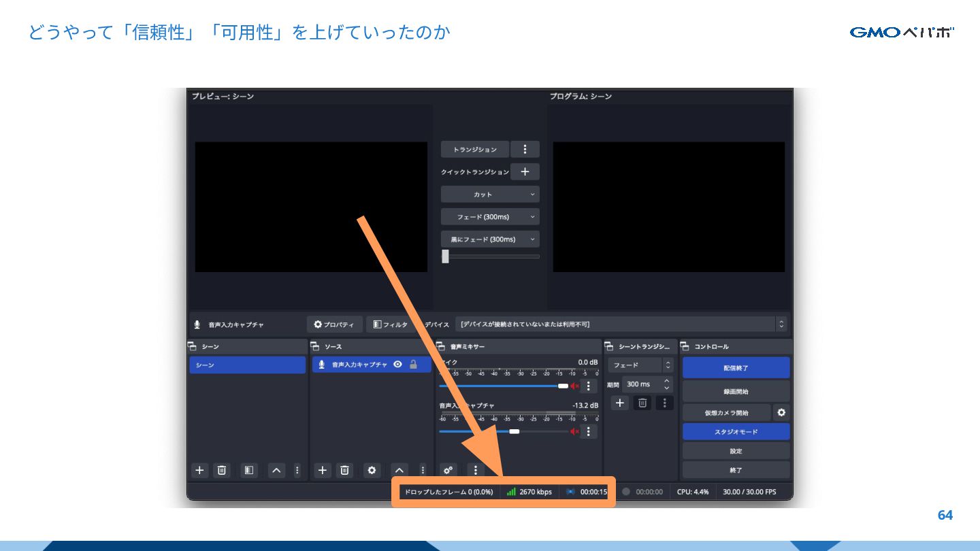This screenshot has height=551, width=980.
Task: Unmute the マイク audio channel
Action: [574, 386]
